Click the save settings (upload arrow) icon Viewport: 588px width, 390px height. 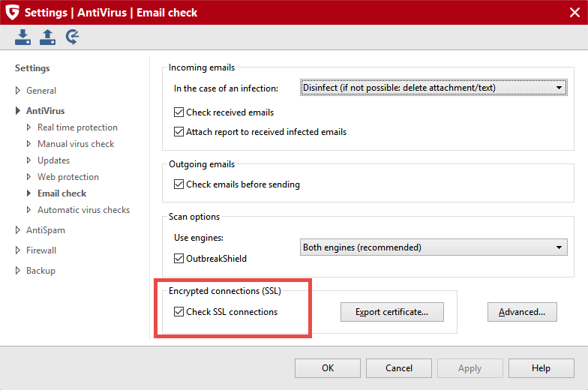[x=48, y=37]
